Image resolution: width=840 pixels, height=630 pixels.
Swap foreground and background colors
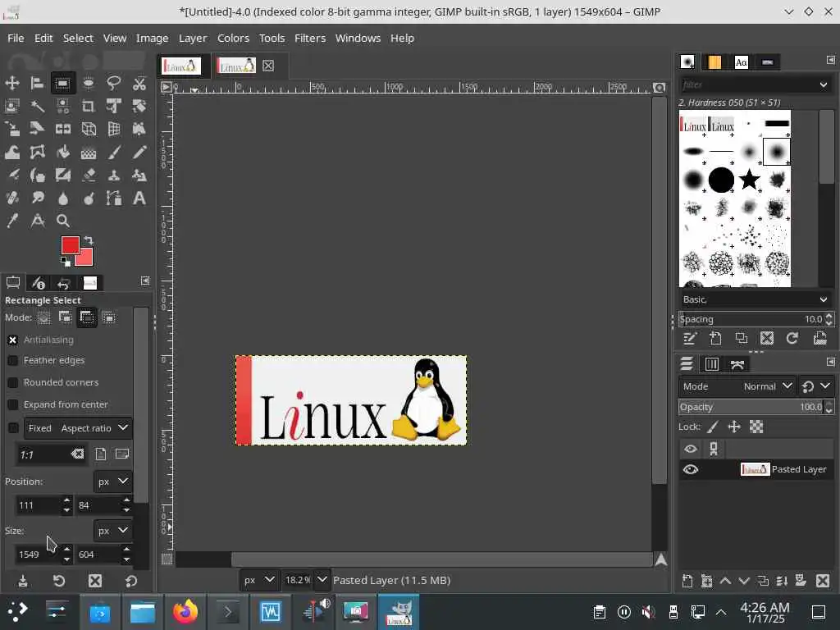tap(89, 240)
